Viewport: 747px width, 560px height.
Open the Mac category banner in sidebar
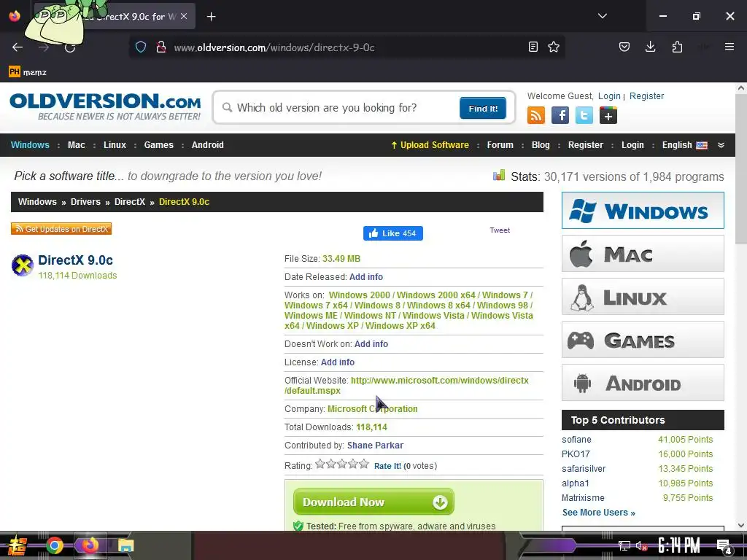point(643,254)
